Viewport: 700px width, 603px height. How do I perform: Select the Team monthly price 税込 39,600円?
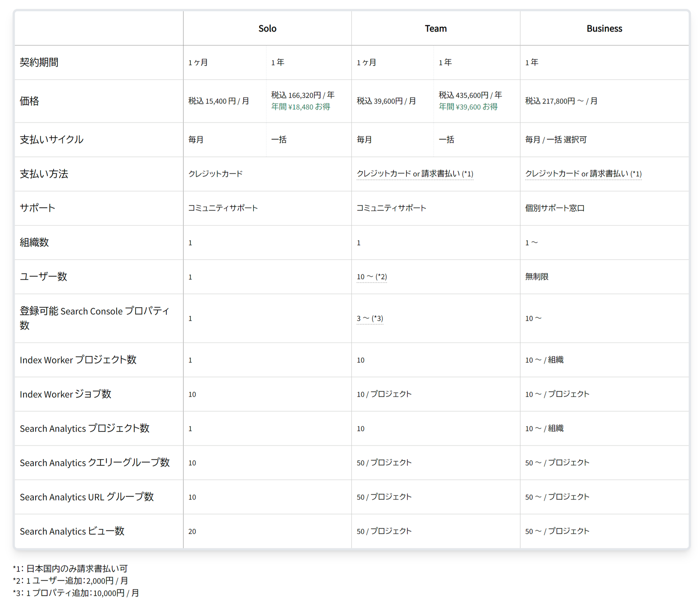[381, 101]
